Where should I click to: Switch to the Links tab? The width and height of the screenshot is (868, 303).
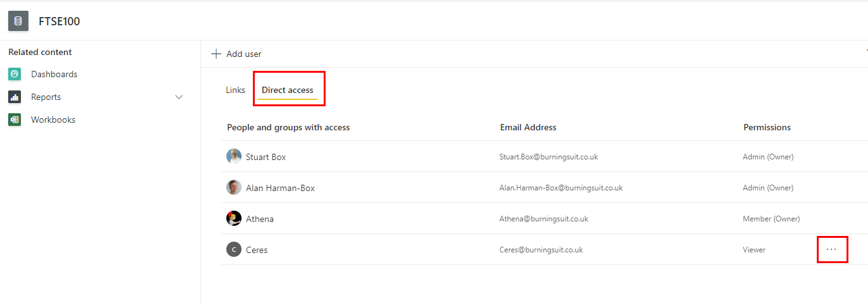coord(235,90)
